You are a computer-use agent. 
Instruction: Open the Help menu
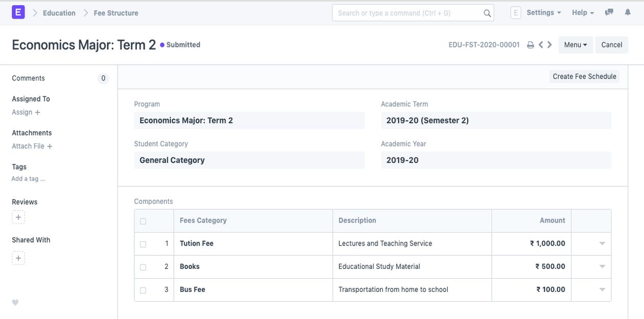pos(583,13)
